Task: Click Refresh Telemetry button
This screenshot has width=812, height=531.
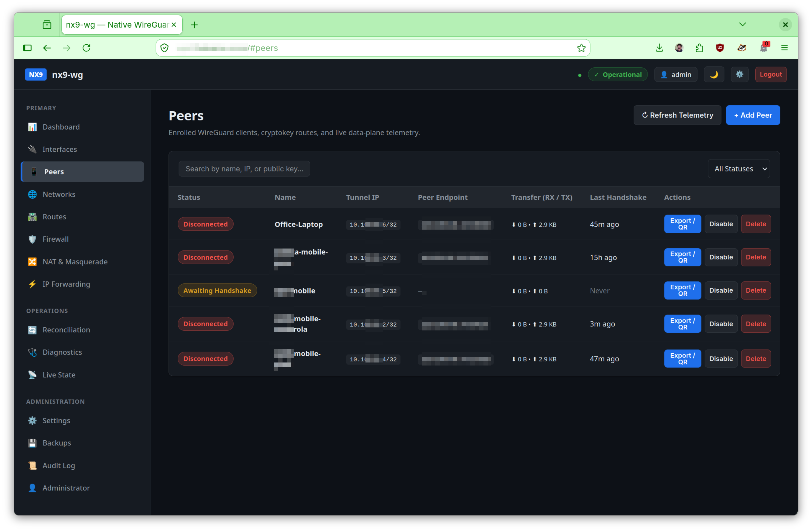Action: (677, 115)
